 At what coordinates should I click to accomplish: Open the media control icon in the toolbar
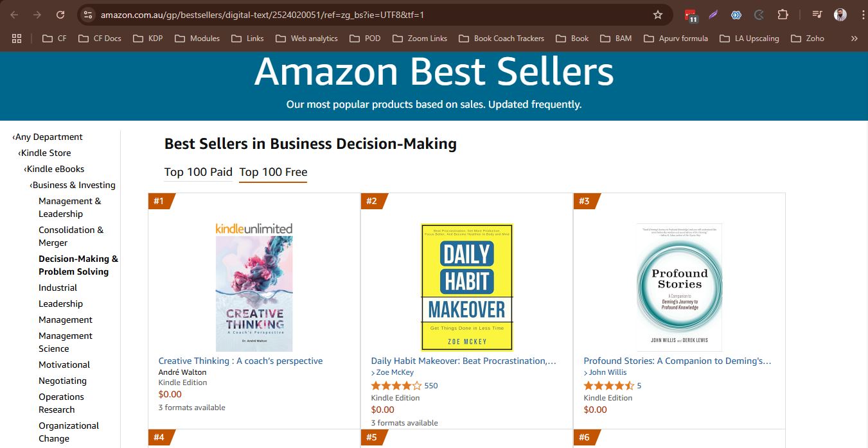(x=817, y=15)
